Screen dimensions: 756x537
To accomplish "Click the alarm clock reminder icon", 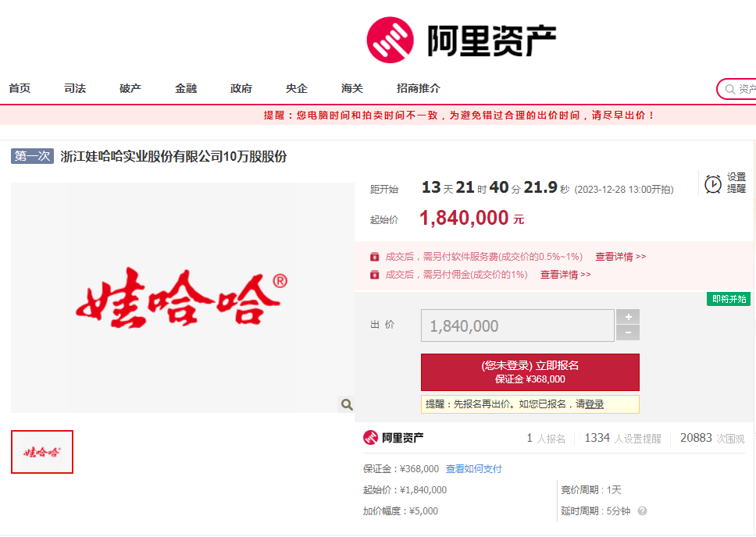I will tap(712, 183).
